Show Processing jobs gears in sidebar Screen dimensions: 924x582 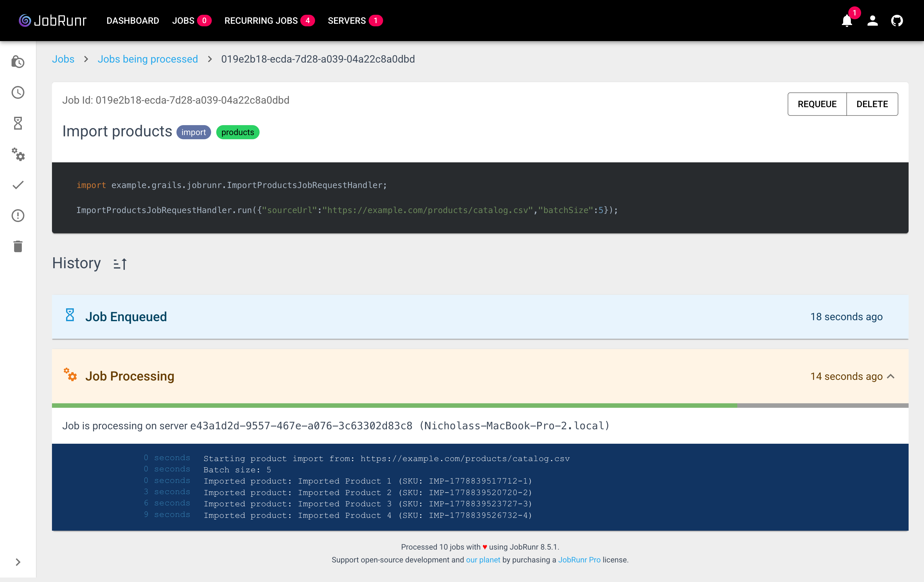tap(18, 154)
